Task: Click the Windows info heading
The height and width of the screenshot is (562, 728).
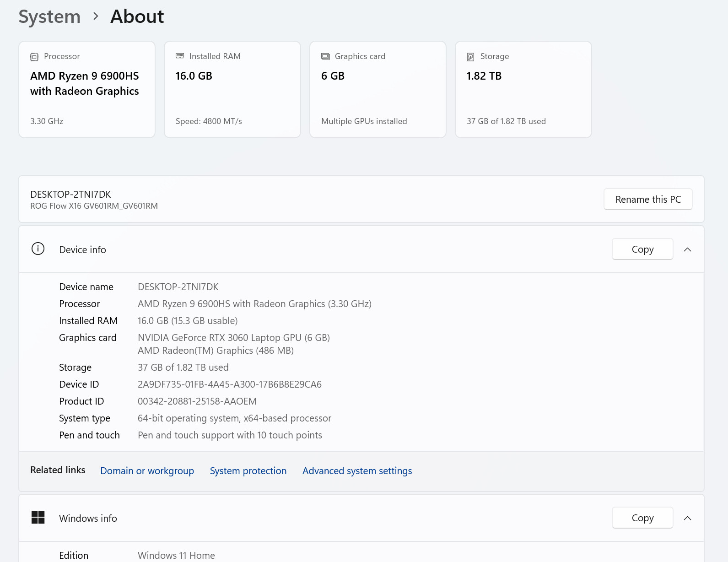Action: (88, 519)
